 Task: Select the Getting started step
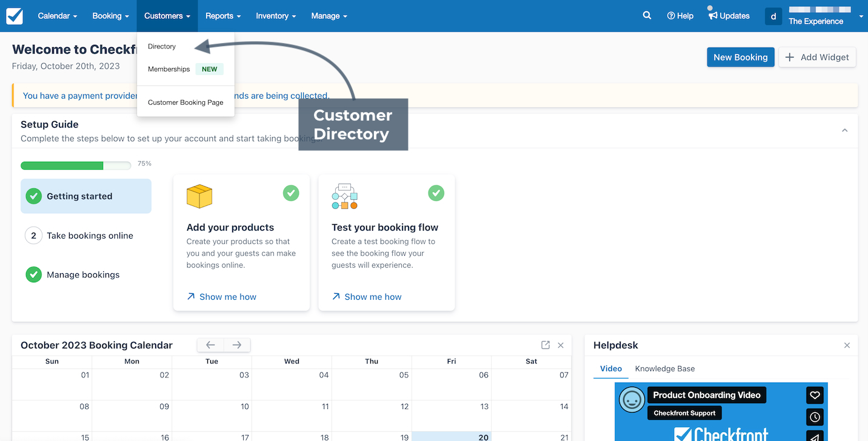[x=86, y=196]
